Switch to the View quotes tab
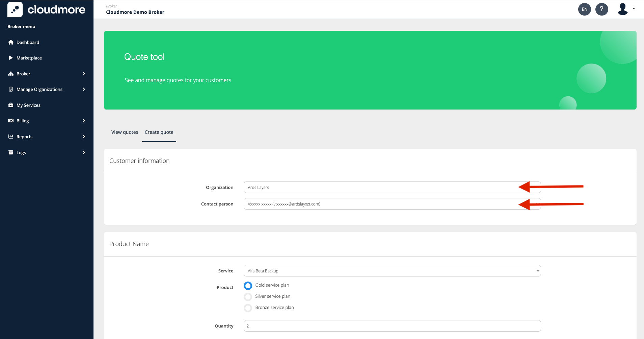This screenshot has height=339, width=644. point(125,132)
